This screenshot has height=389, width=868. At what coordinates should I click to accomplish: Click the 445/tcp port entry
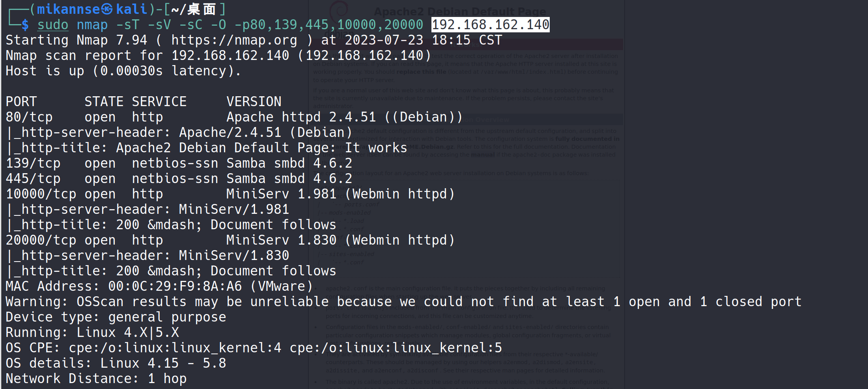click(x=33, y=179)
